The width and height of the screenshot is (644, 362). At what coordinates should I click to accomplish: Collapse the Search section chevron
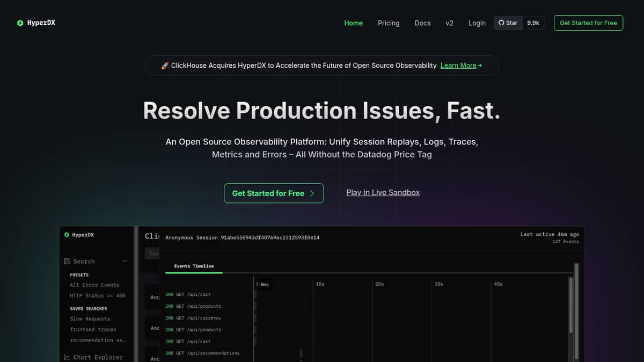pos(125,262)
